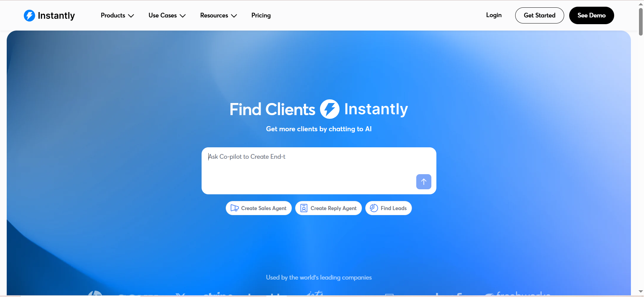Submit prompt with the up-arrow send button

tap(424, 182)
